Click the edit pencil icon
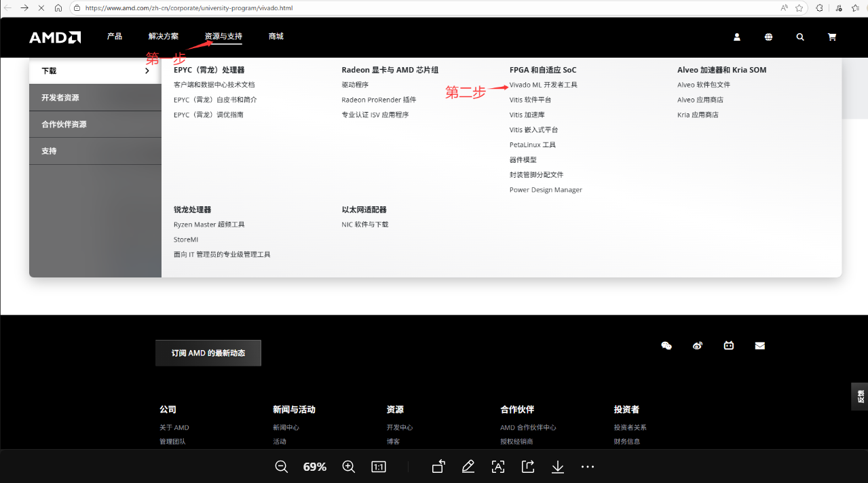The width and height of the screenshot is (868, 483). click(468, 467)
